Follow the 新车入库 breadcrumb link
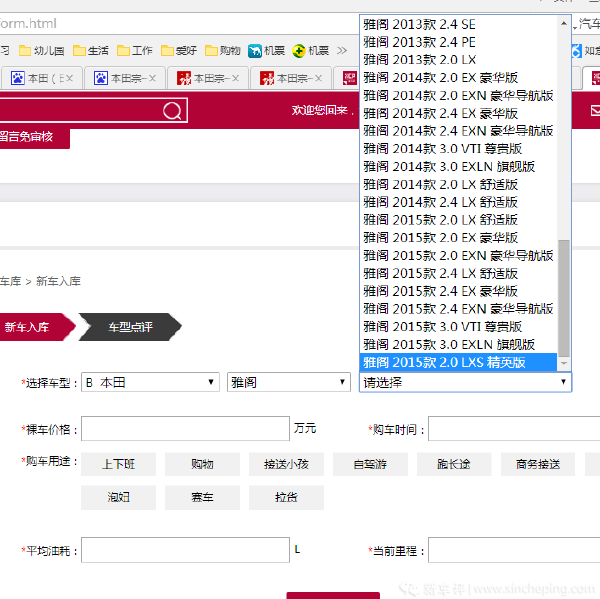The height and width of the screenshot is (599, 600). tap(58, 281)
